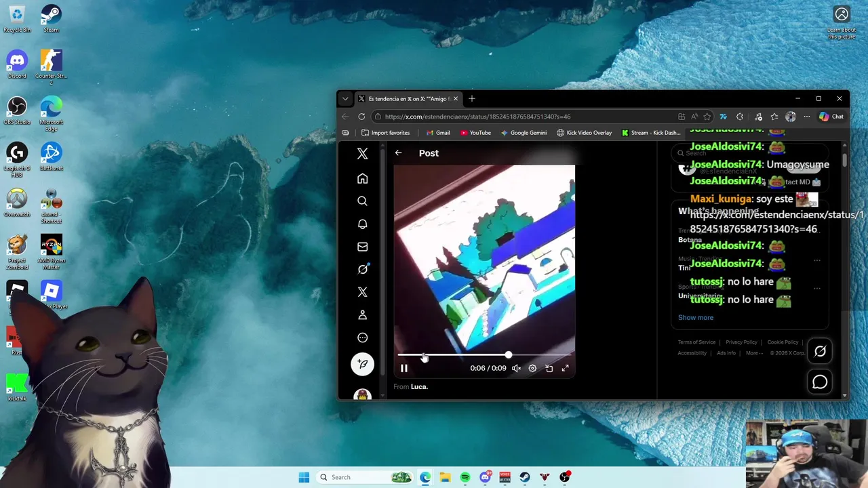The height and width of the screenshot is (488, 868).
Task: Open Explore search icon in X sidebar
Action: point(362,201)
